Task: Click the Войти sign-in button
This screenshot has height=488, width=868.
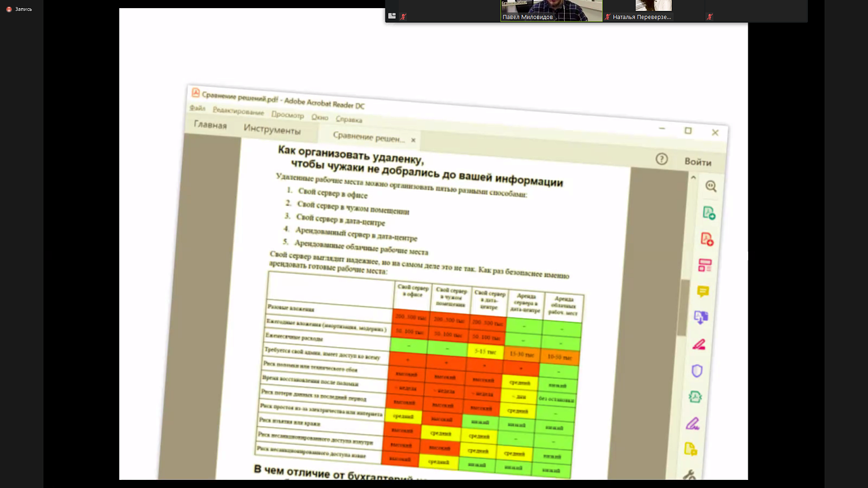Action: [x=698, y=162]
